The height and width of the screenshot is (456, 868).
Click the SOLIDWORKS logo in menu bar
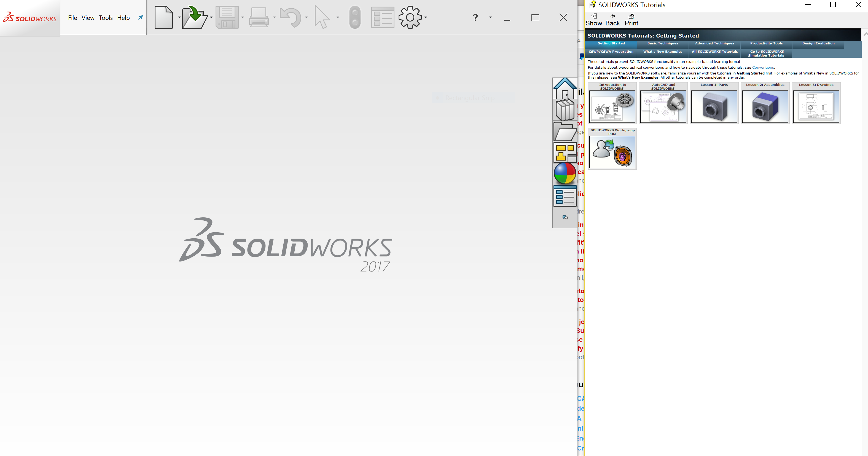coord(30,18)
